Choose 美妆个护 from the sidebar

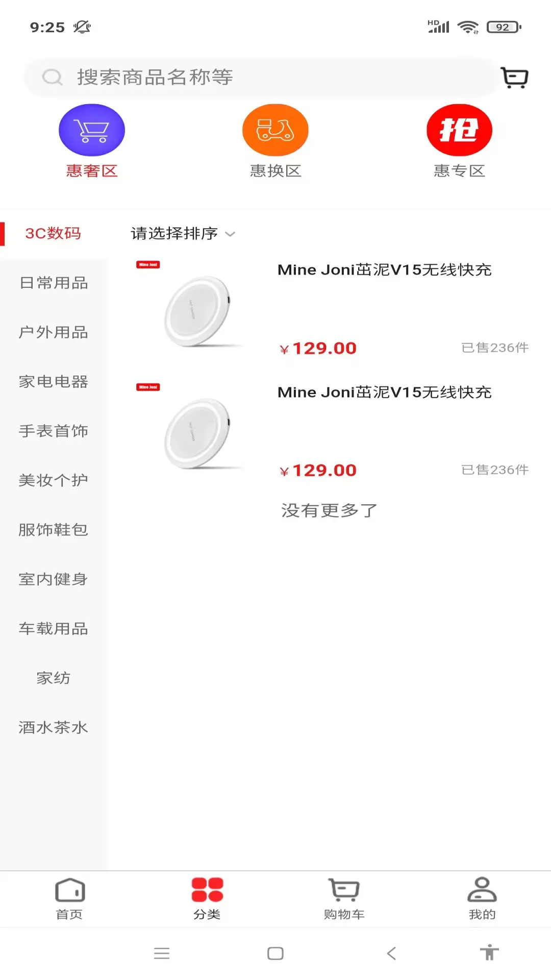[54, 480]
